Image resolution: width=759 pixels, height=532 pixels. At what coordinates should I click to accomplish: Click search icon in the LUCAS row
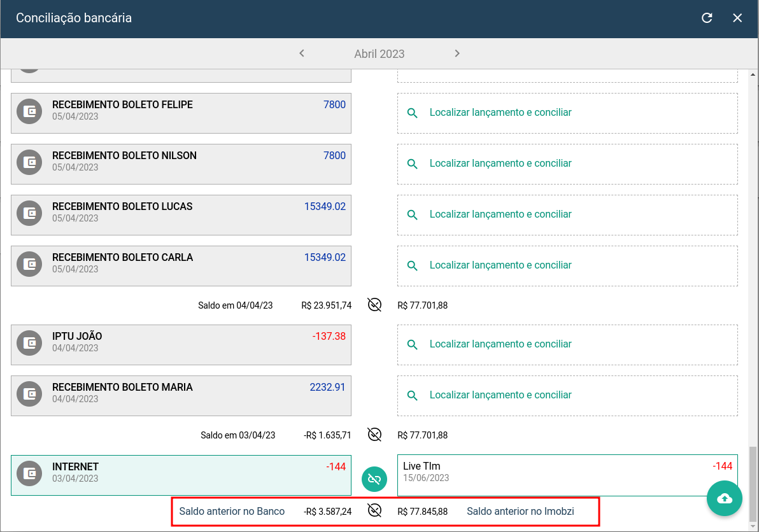[413, 214]
